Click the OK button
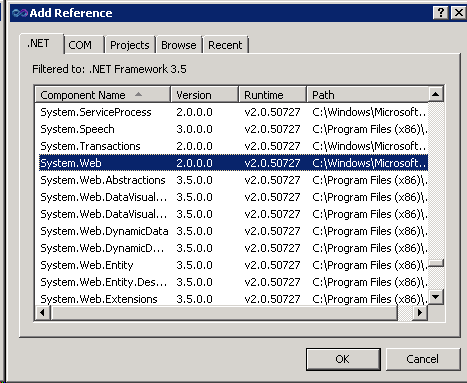 coord(343,359)
